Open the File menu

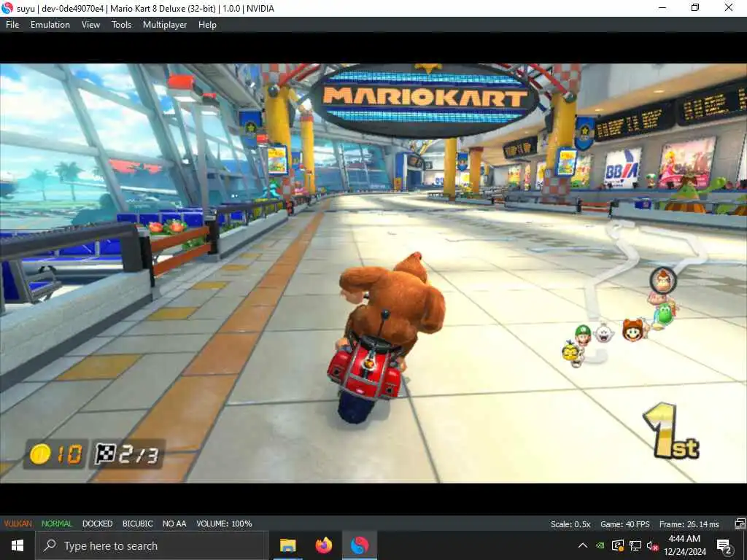pyautogui.click(x=12, y=25)
